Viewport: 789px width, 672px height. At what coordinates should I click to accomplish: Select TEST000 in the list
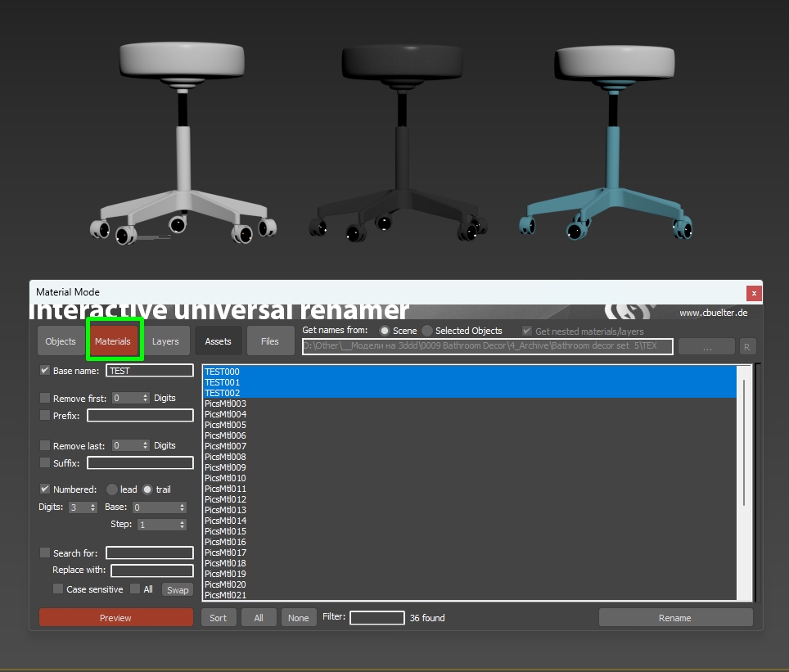(470, 372)
